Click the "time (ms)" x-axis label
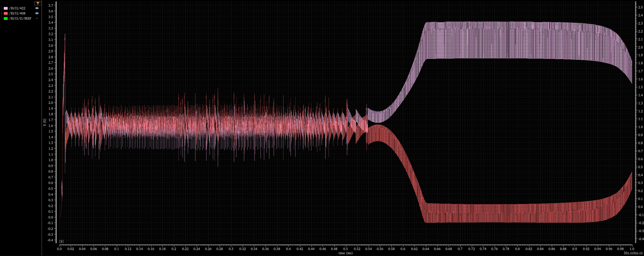Viewport: 644px width, 256px height. [345, 253]
